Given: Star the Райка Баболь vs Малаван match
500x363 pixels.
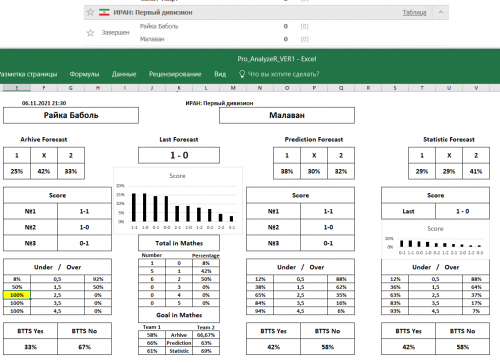Looking at the screenshot, I should (90, 33).
